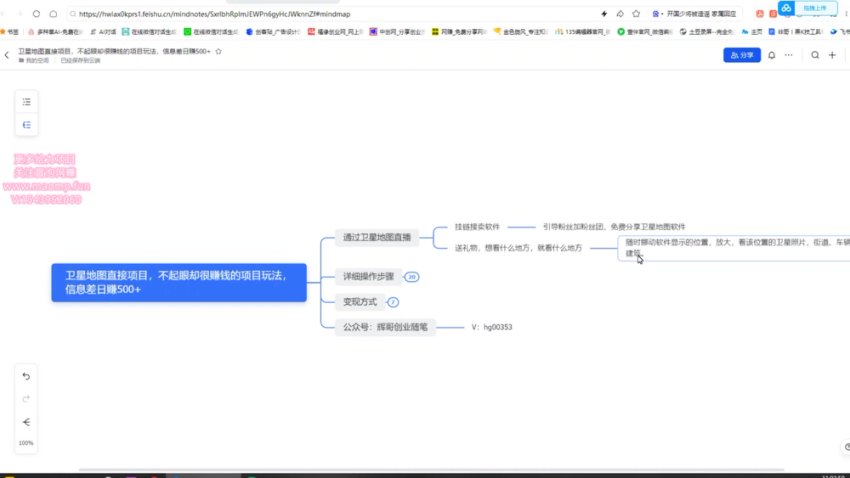Expand the 变现方式 collapsed child count

point(393,301)
